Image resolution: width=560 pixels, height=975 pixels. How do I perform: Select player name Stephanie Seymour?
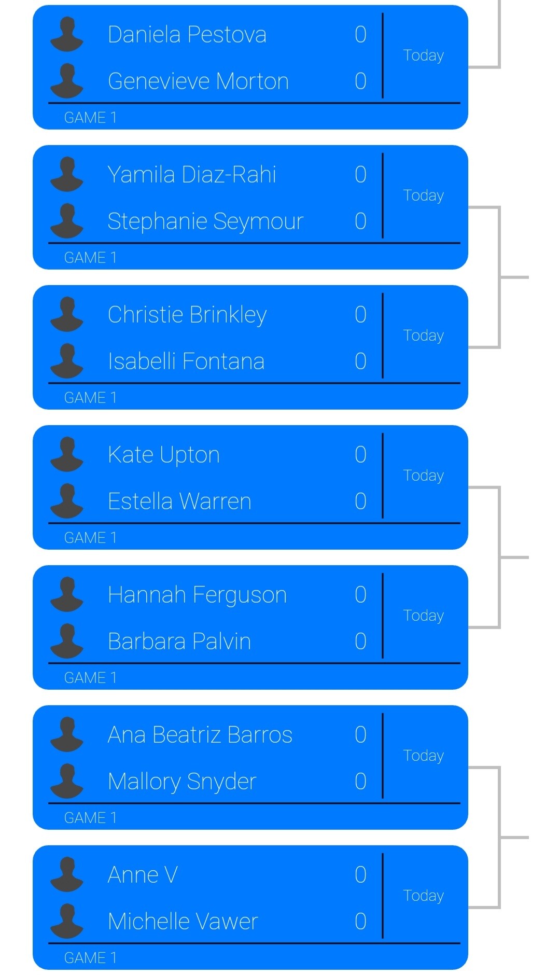pyautogui.click(x=205, y=221)
